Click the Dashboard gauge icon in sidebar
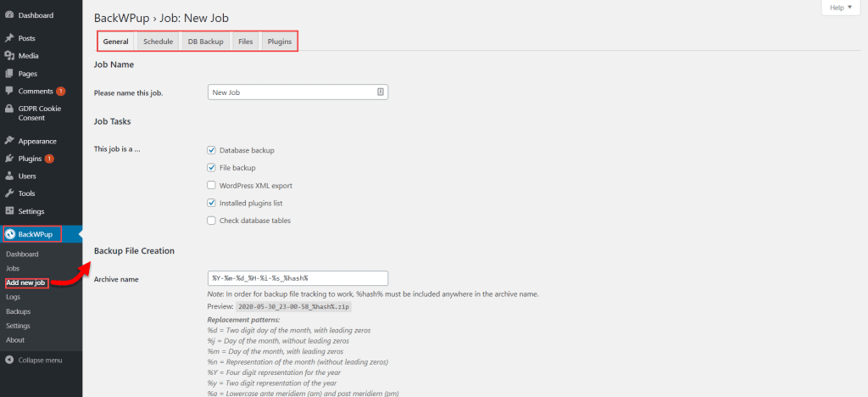Image resolution: width=868 pixels, height=397 pixels. pos(9,15)
